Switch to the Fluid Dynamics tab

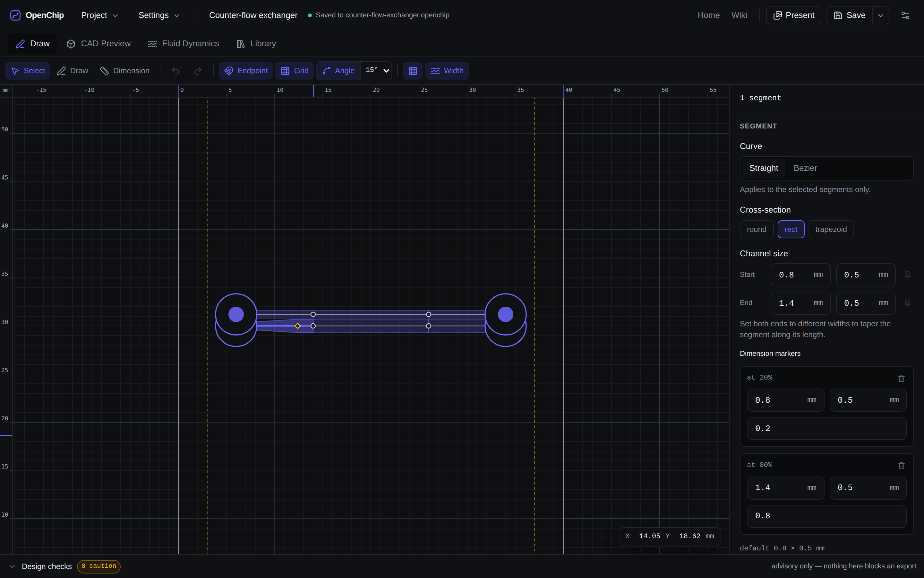(x=183, y=44)
